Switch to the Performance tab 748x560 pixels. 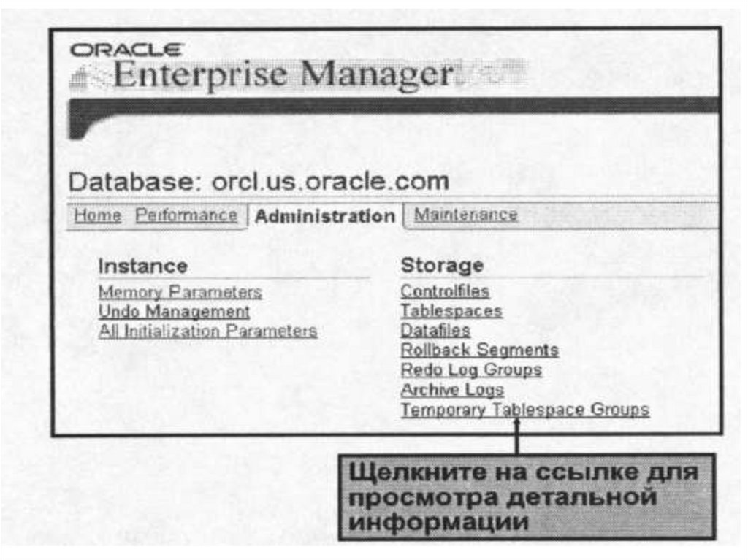[186, 215]
